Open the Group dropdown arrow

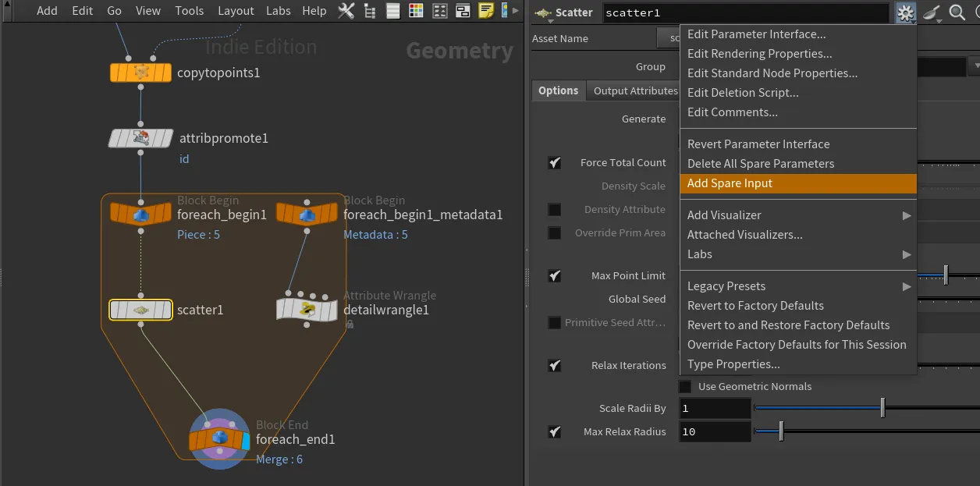(974, 67)
